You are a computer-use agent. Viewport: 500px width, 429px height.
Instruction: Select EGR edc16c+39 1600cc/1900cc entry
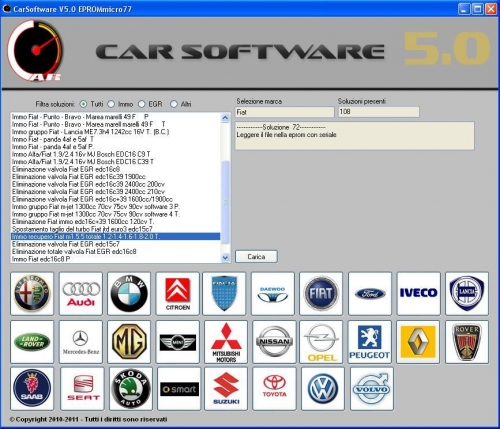coord(115,199)
